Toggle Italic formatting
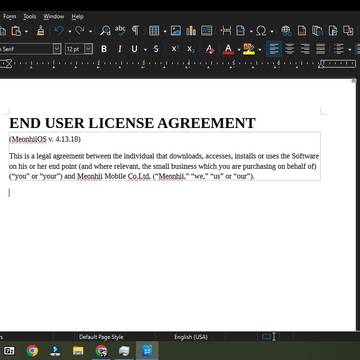 (119, 49)
